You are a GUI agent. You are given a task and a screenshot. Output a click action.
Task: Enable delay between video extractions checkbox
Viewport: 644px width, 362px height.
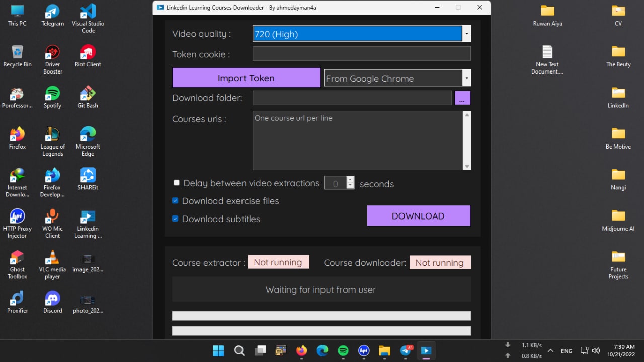click(177, 183)
